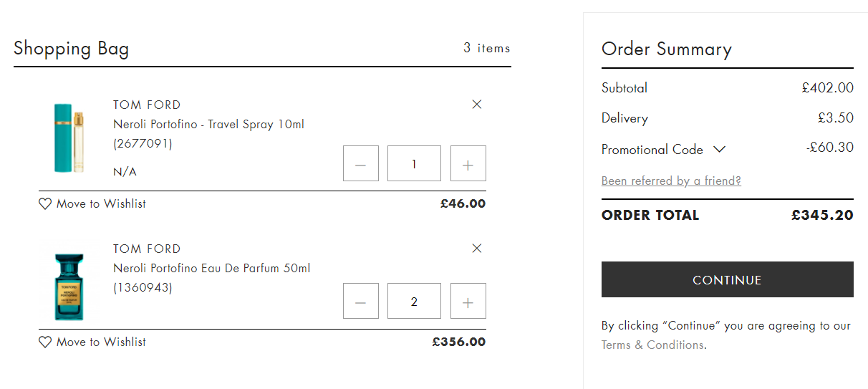Remove the Travel Spray 10ml from bag
Viewport: 868px width, 389px height.
(477, 105)
